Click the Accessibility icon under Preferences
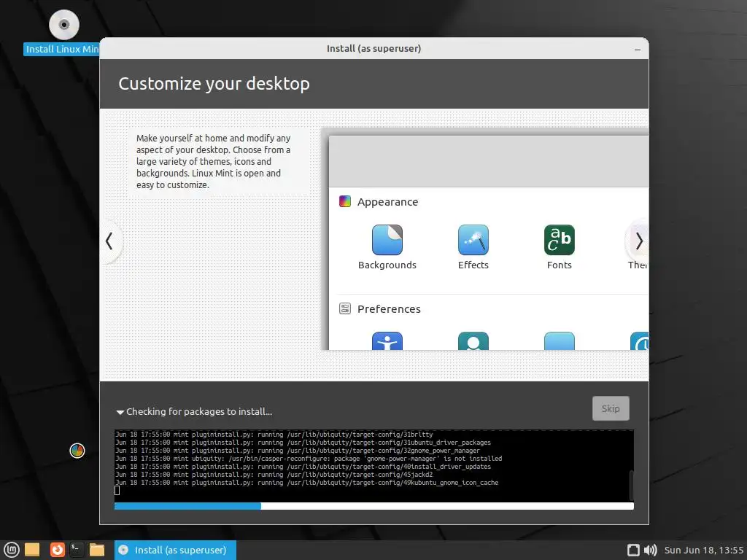Viewport: 747px width, 560px height. coord(387,341)
